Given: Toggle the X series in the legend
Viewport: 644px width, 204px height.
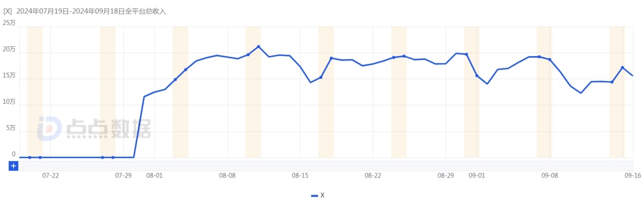Looking at the screenshot, I should [318, 195].
